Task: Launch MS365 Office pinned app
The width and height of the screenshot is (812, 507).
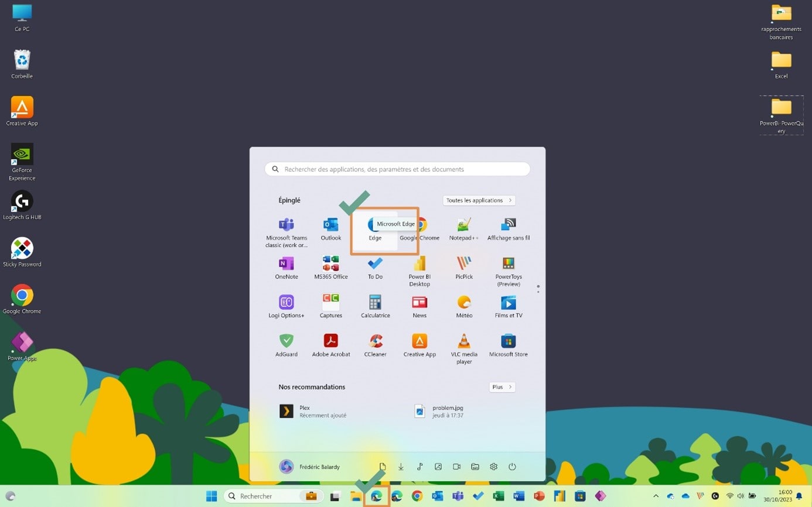Action: (x=331, y=268)
